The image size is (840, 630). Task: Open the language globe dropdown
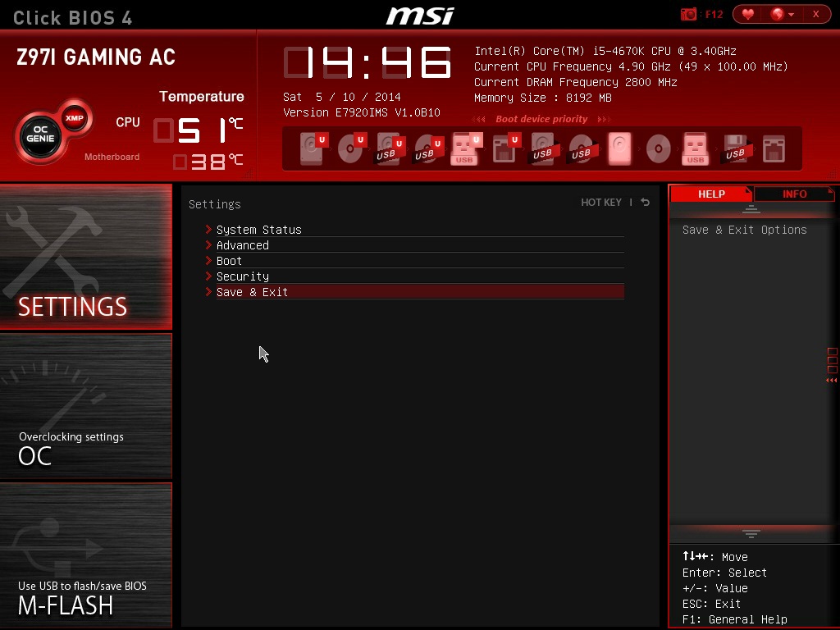click(782, 14)
